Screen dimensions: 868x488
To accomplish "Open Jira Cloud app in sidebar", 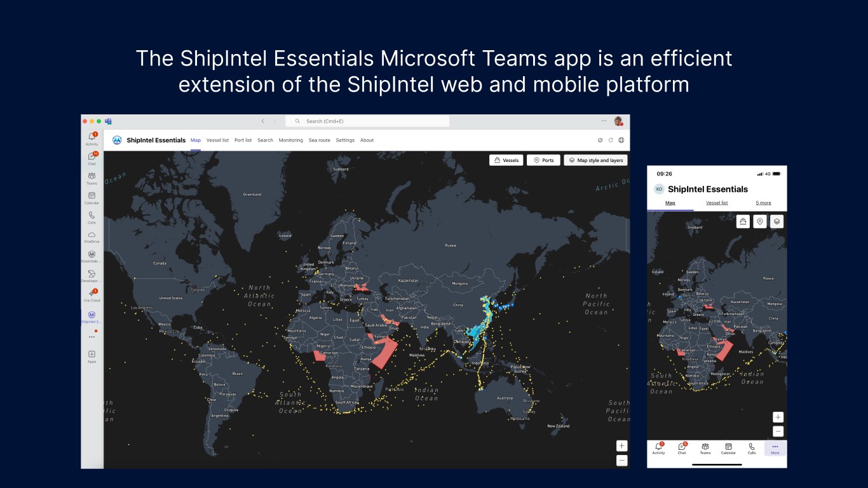I will 92,295.
